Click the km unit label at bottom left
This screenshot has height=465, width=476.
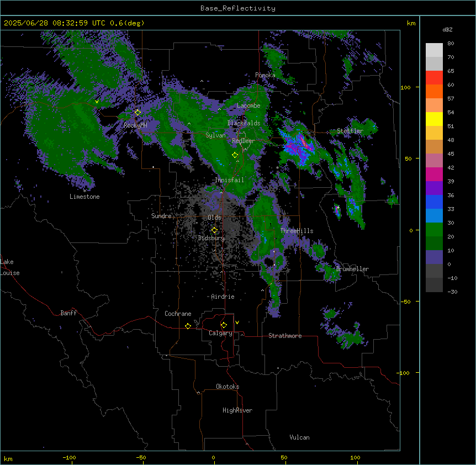click(8, 458)
